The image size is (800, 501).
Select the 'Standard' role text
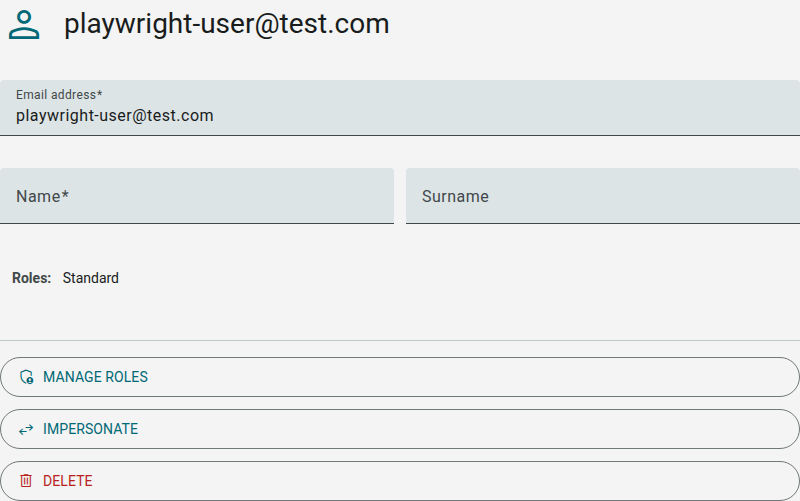91,278
